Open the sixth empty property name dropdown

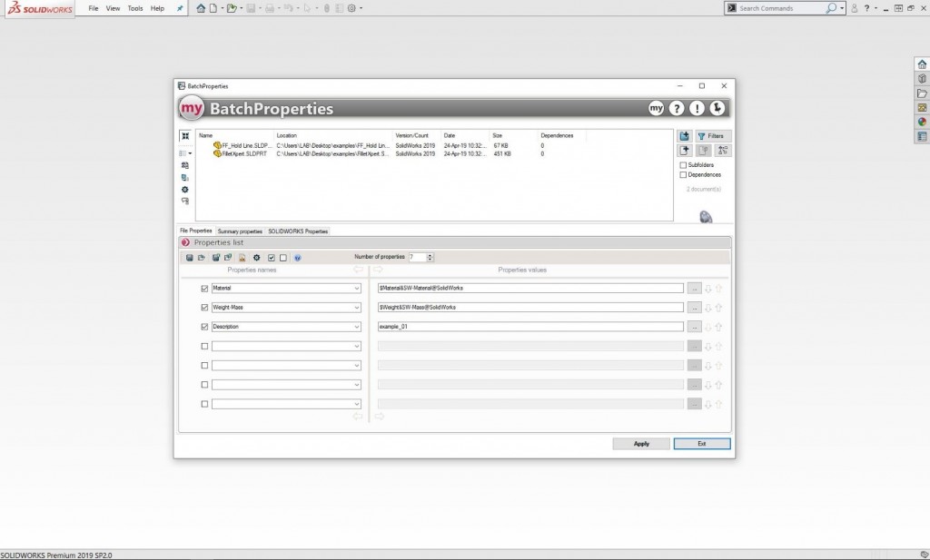[x=356, y=385]
